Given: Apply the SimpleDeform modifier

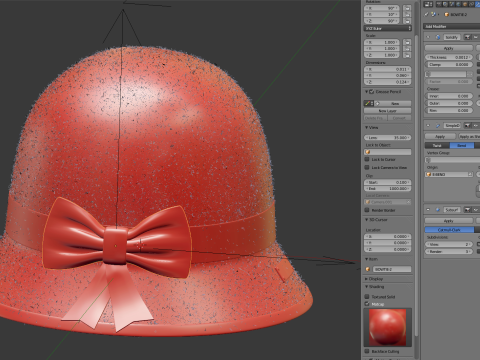Looking at the screenshot, I should click(440, 137).
